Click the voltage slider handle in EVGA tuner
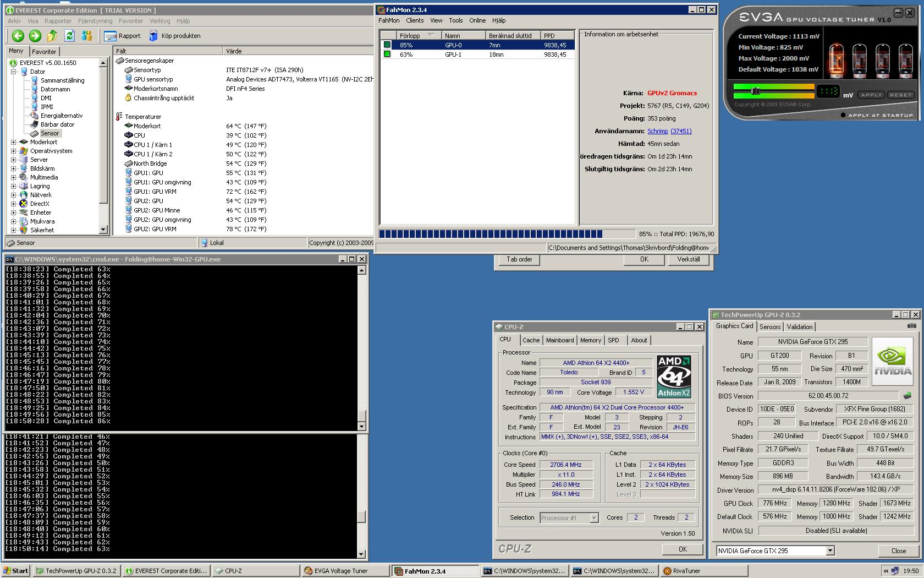 coord(756,90)
